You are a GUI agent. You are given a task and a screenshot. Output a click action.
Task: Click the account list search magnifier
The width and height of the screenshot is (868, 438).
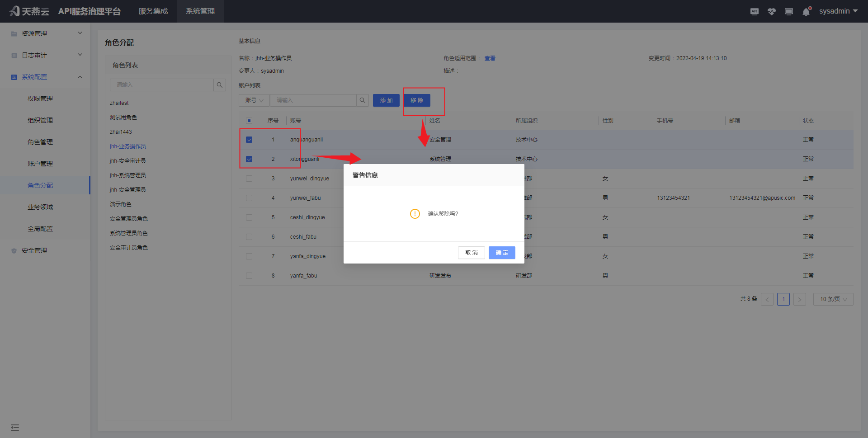click(362, 100)
